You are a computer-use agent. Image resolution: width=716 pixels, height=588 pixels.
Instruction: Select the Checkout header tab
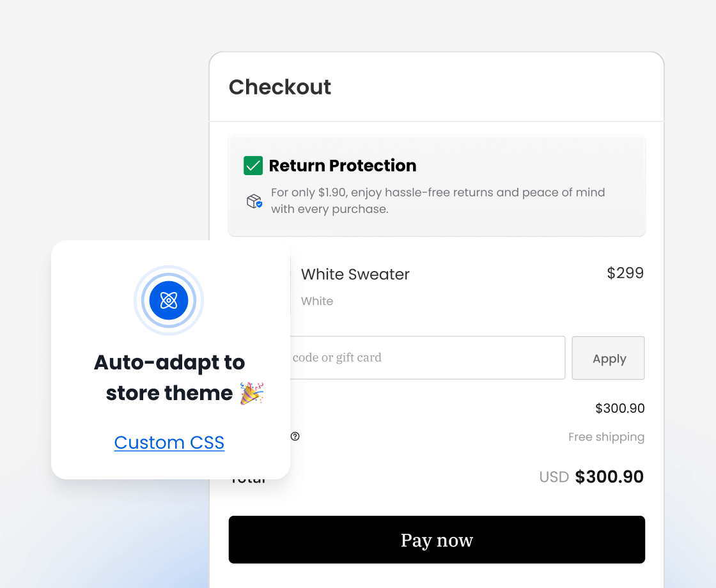click(280, 87)
